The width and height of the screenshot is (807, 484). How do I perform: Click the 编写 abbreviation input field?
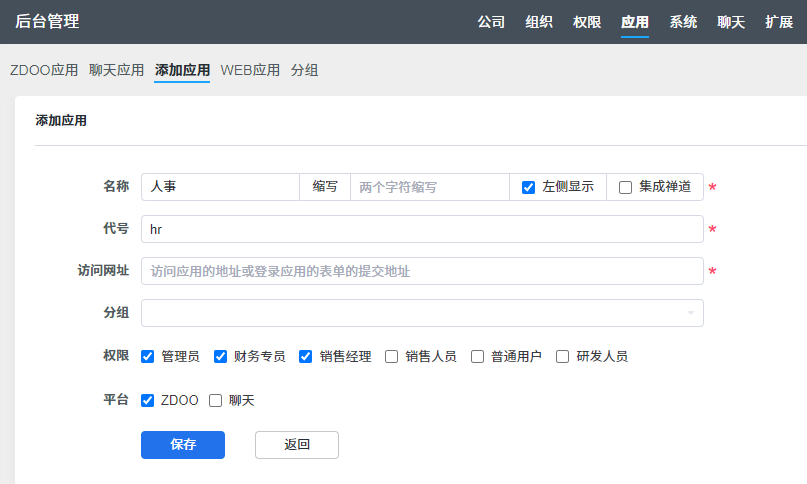pyautogui.click(x=429, y=187)
